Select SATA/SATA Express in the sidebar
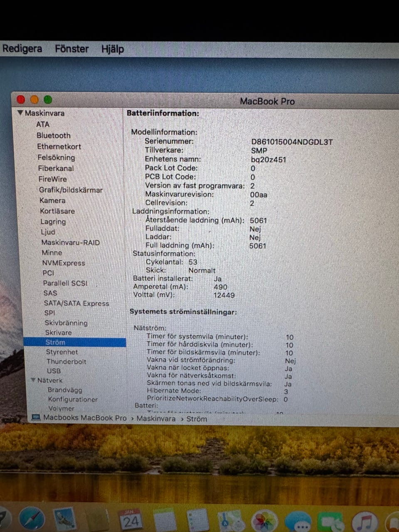399x532 pixels. (x=76, y=303)
